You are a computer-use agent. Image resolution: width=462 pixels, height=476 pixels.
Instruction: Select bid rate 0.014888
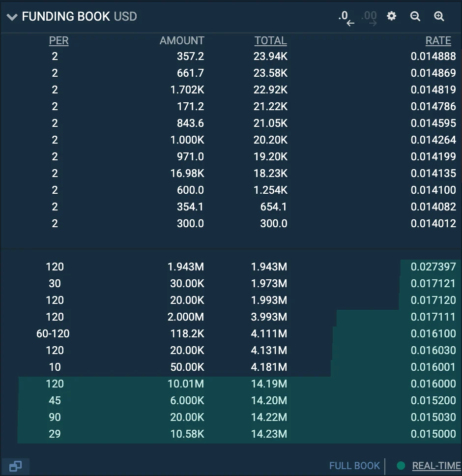(433, 56)
